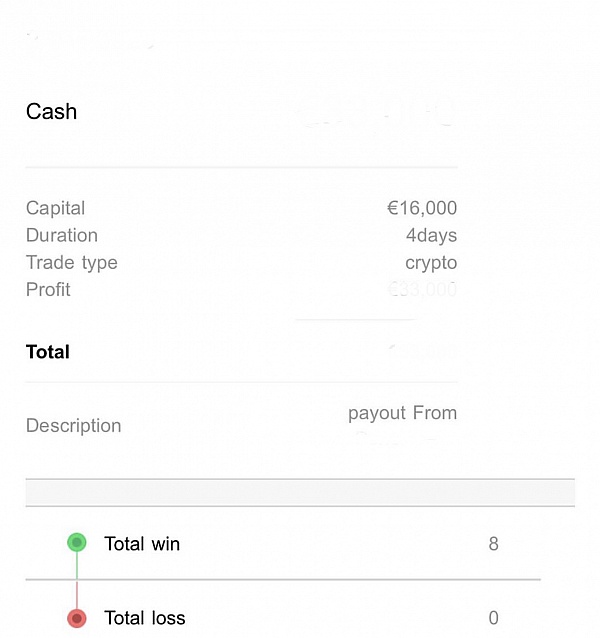Image resolution: width=600 pixels, height=638 pixels.
Task: Select the €16,000 capital amount
Action: coord(422,208)
